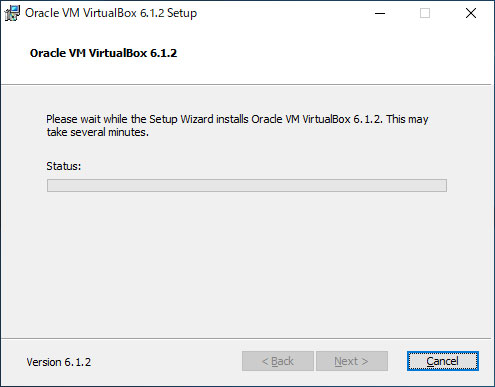This screenshot has height=387, width=495.
Task: Click the Version 6.1.2 label
Action: pyautogui.click(x=59, y=362)
